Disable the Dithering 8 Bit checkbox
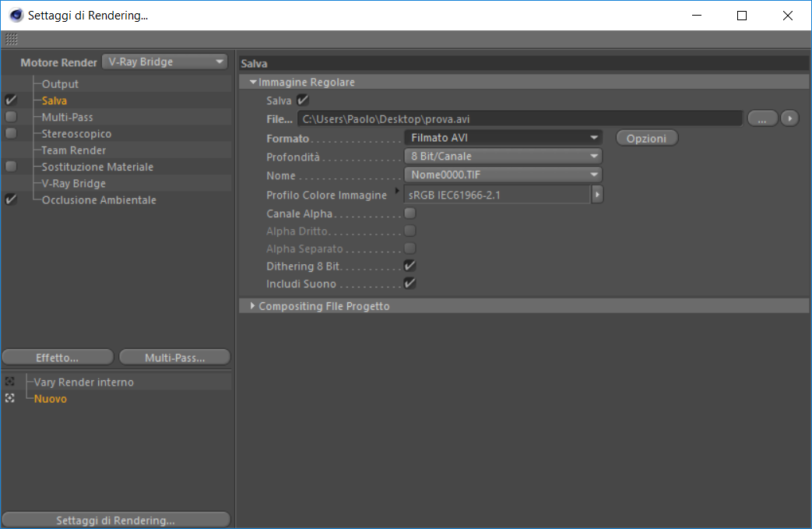Viewport: 812px width, 529px height. (x=410, y=266)
